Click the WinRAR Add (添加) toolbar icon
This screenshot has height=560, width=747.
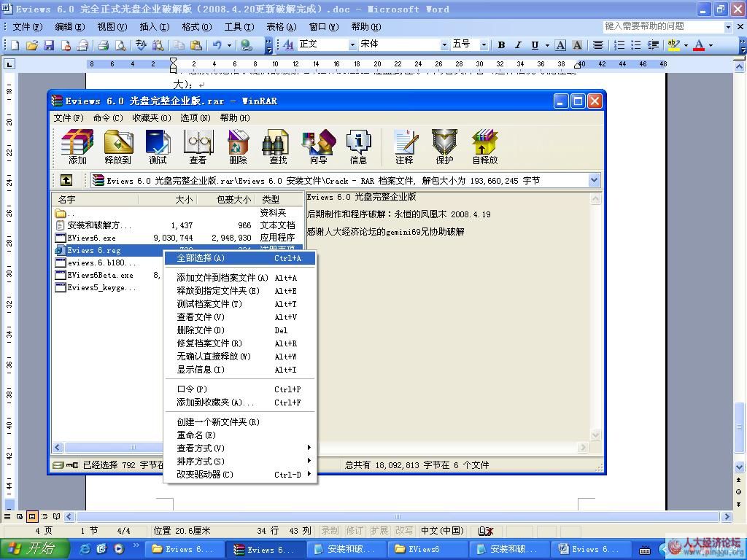[77, 147]
